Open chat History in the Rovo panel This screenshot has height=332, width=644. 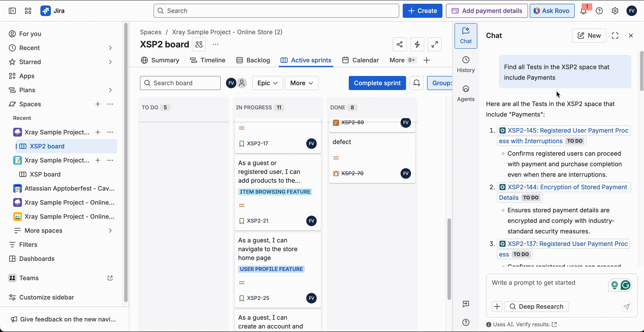tap(465, 64)
